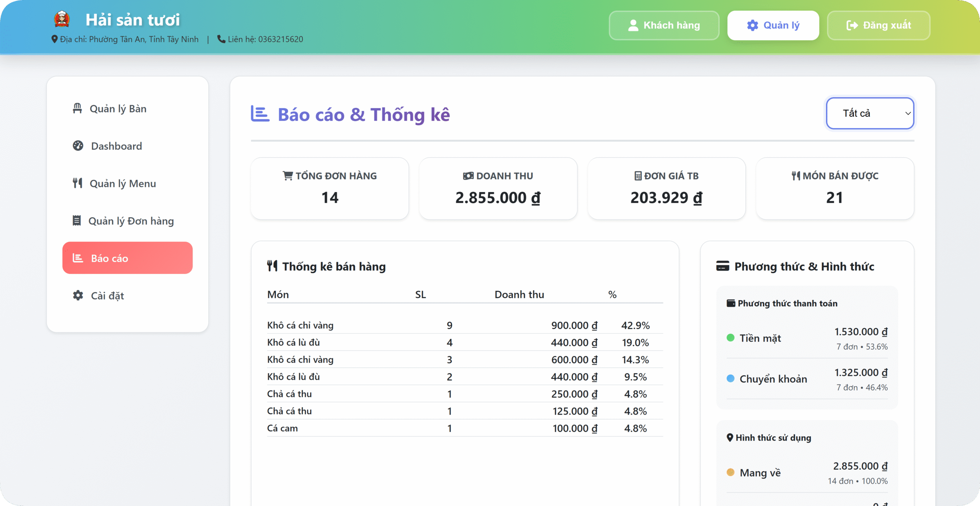
Task: Click the Đăng xuất logout button
Action: tap(878, 25)
